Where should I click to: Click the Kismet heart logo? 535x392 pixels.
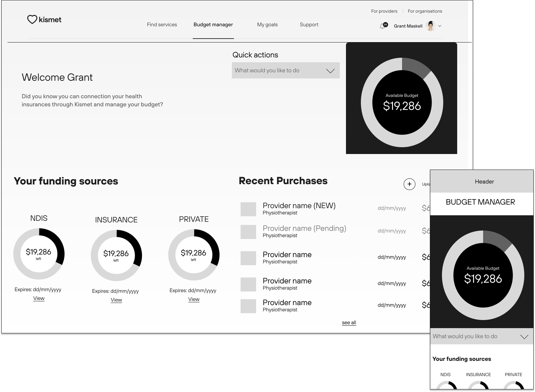tap(32, 20)
